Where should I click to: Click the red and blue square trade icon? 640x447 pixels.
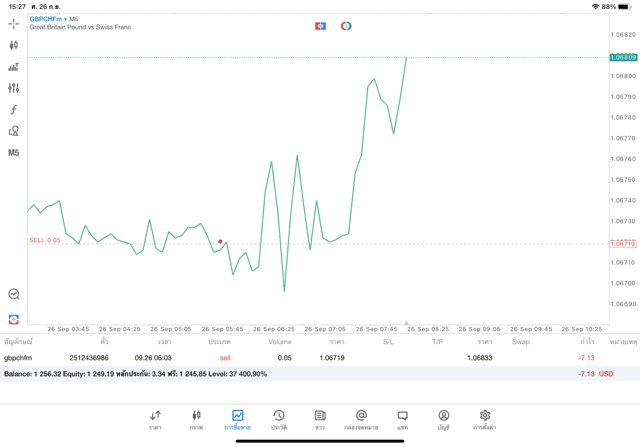pos(320,26)
